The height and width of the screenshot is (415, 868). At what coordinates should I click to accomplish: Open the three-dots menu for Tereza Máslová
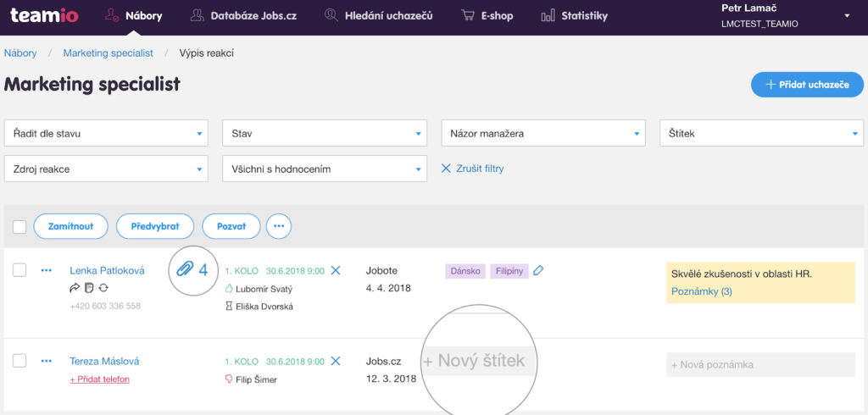[x=47, y=362]
